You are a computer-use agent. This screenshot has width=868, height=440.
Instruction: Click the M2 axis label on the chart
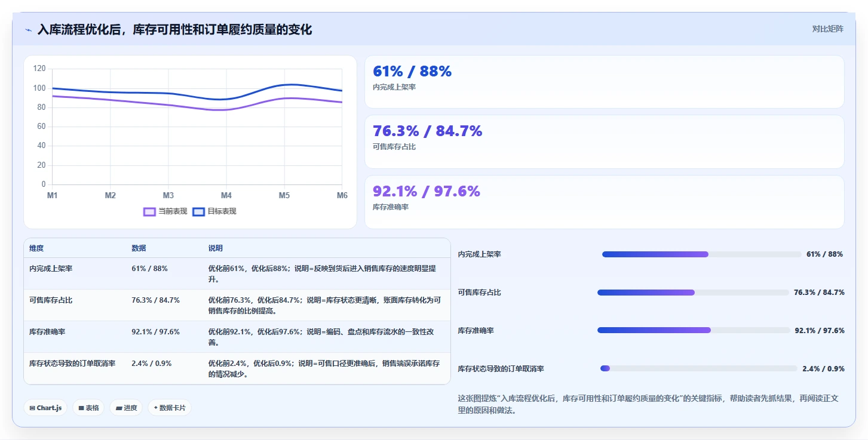coord(111,196)
